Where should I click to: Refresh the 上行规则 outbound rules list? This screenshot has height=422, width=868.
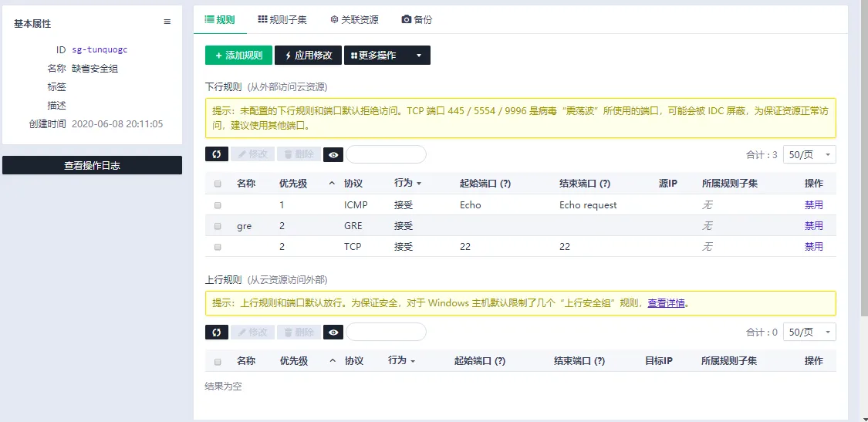217,332
